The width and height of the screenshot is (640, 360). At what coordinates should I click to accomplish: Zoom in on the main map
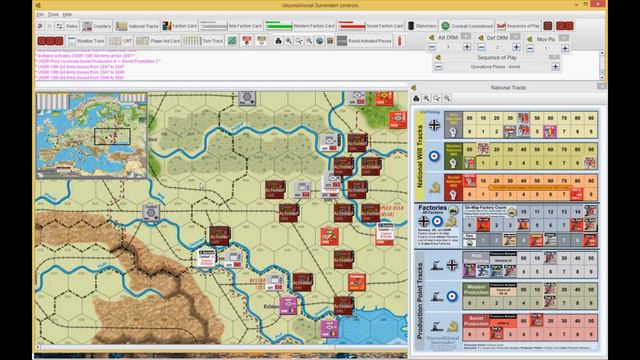click(x=289, y=41)
